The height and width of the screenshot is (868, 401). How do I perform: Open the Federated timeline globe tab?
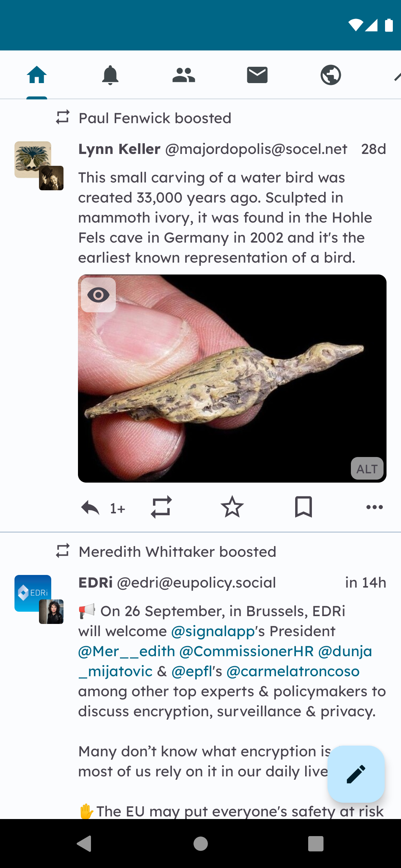(331, 75)
